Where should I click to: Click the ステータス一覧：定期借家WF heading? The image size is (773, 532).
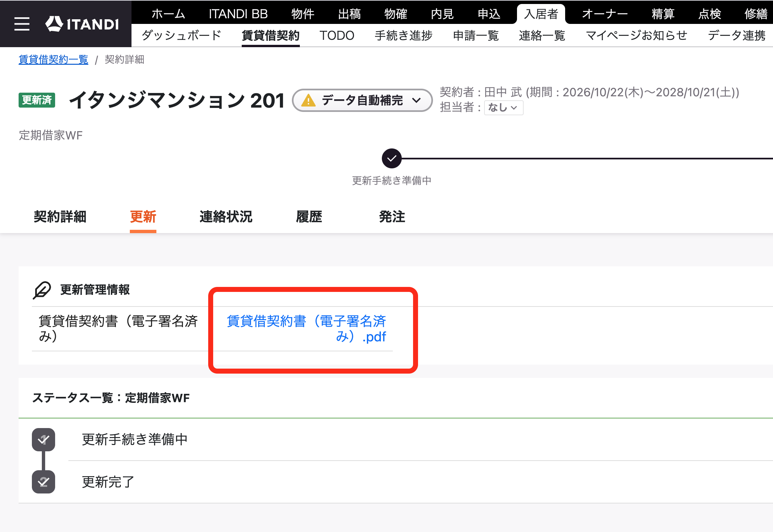tap(111, 398)
